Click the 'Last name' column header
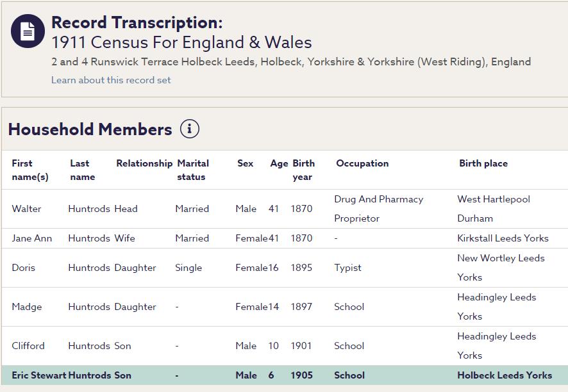This screenshot has height=392, width=568. (x=82, y=170)
